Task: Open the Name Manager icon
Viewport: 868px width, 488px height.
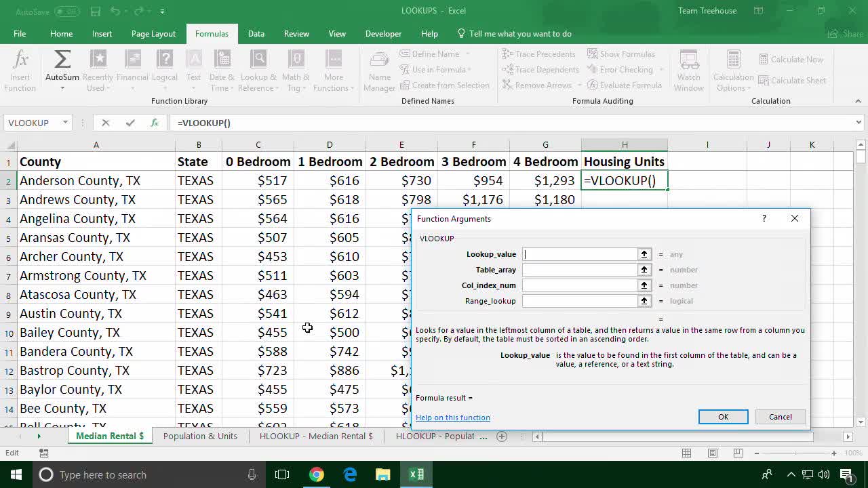Action: [x=380, y=60]
